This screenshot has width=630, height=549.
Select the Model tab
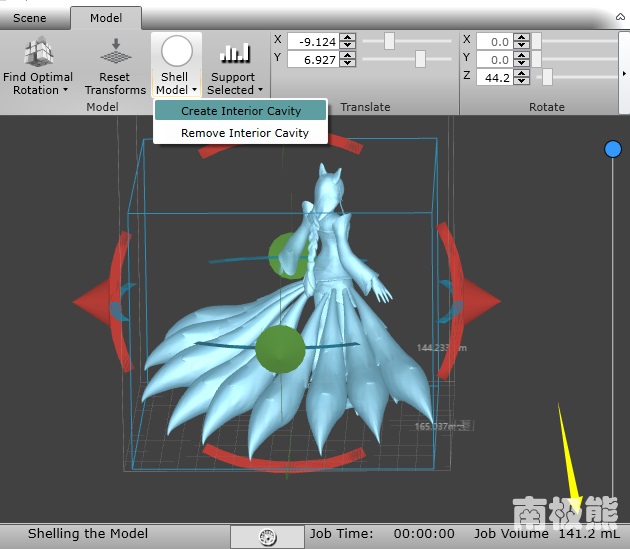point(106,18)
